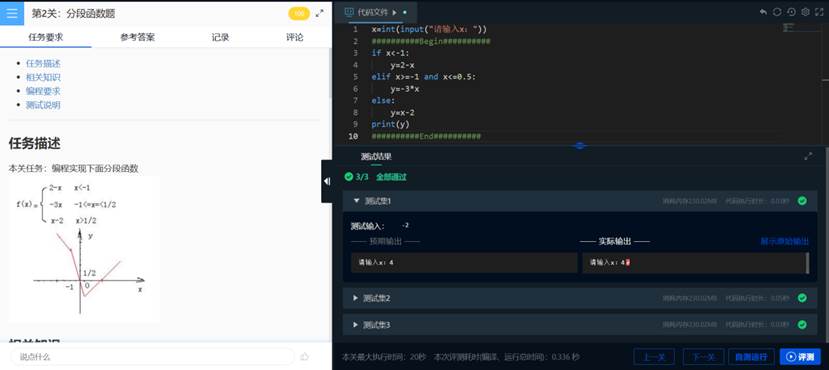This screenshot has height=370, width=829.
Task: Select the 测试结果 tab
Action: click(x=376, y=156)
